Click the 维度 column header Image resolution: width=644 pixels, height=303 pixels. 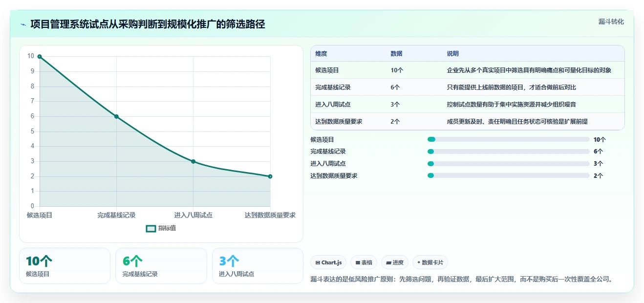point(322,54)
